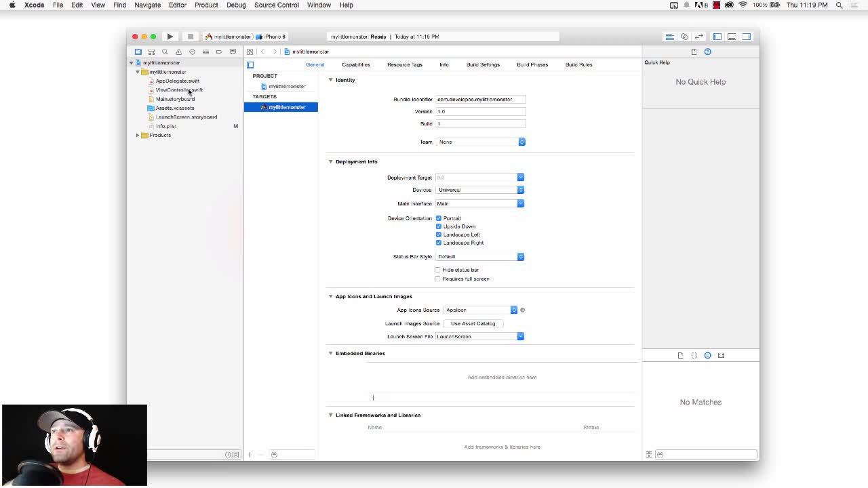
Task: Show the Media library
Action: pyautogui.click(x=721, y=355)
